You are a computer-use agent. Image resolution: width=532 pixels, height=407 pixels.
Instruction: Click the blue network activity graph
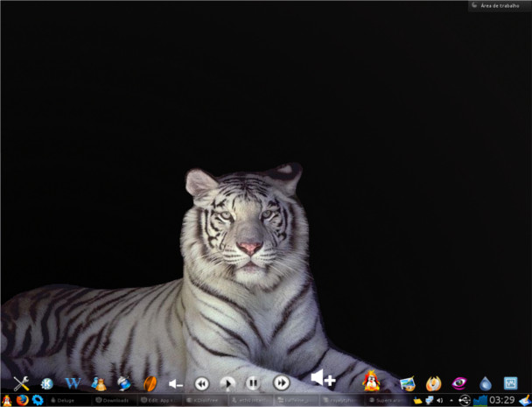pyautogui.click(x=480, y=401)
